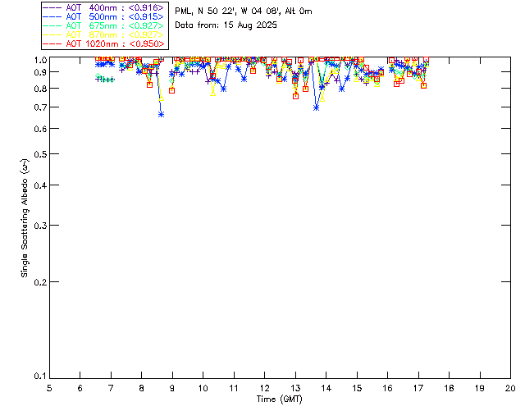Click the 0.1 tick label on y-axis
Screen dimensions: 525x420
point(39,377)
